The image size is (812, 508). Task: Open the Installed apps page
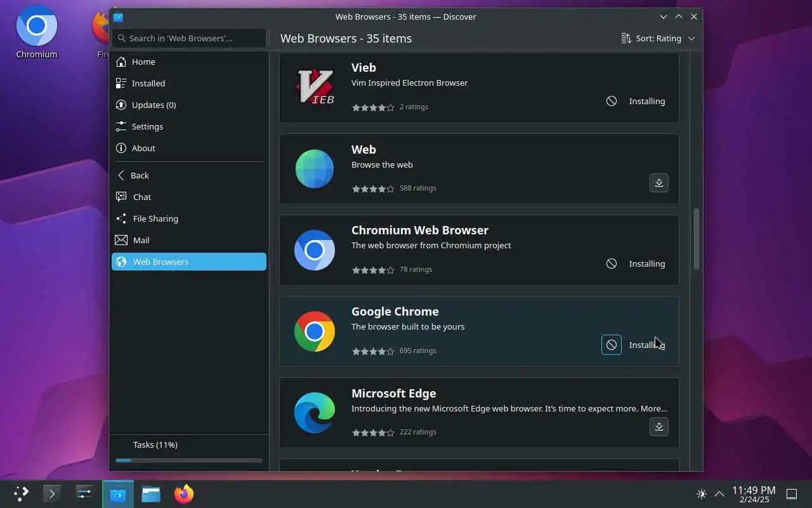click(189, 83)
